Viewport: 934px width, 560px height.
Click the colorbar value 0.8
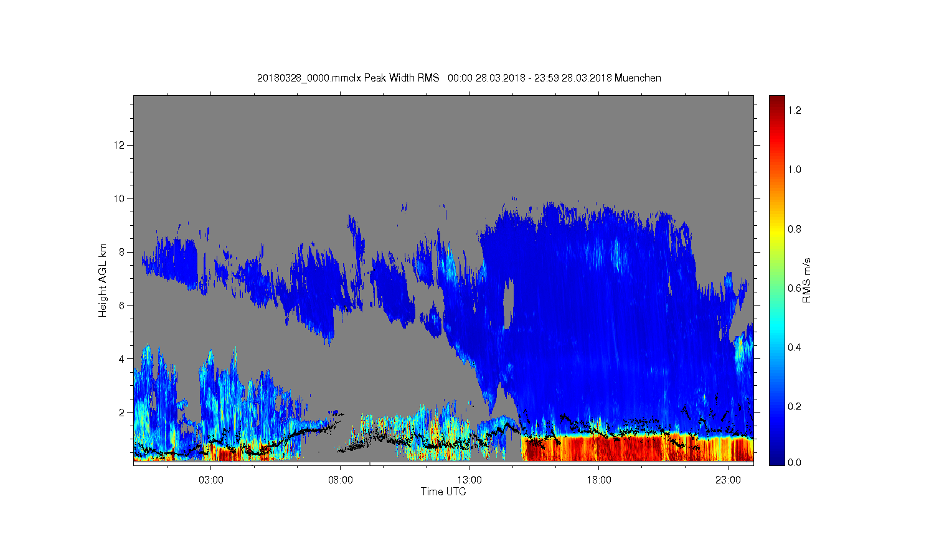pos(795,229)
